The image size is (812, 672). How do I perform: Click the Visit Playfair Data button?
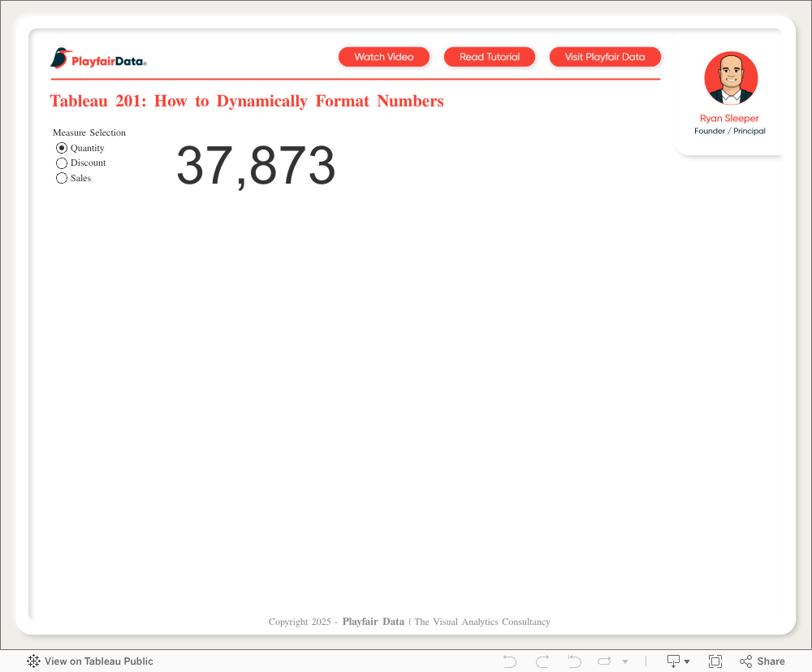(x=605, y=57)
